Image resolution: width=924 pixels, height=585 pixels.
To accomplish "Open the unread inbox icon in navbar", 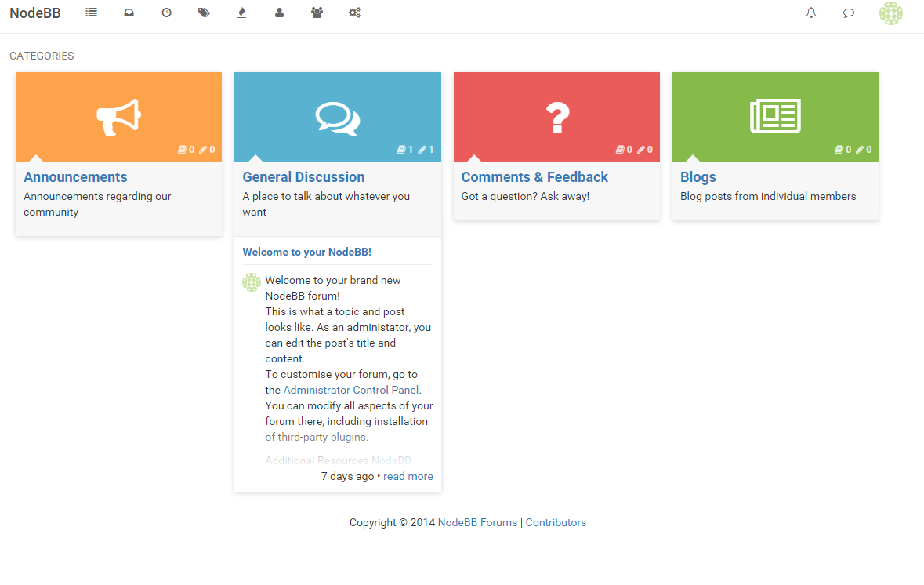I will click(129, 13).
